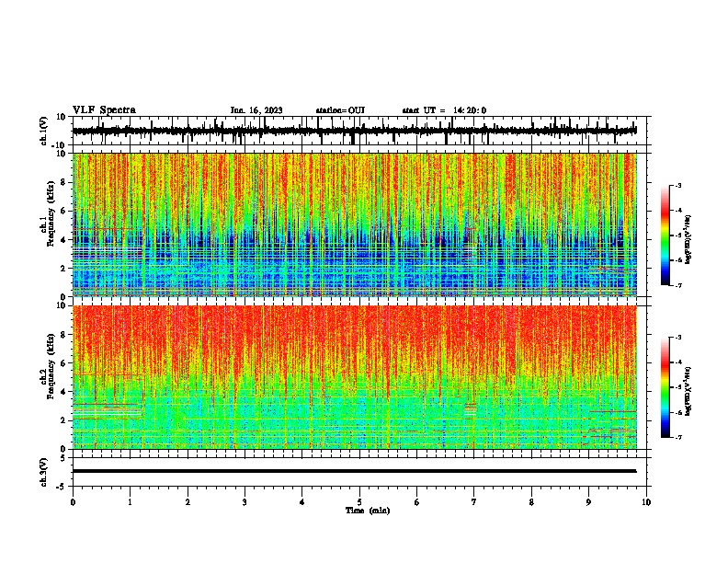Click inside the ch.2 frequency spectrogram
728x563 pixels.
(354, 377)
